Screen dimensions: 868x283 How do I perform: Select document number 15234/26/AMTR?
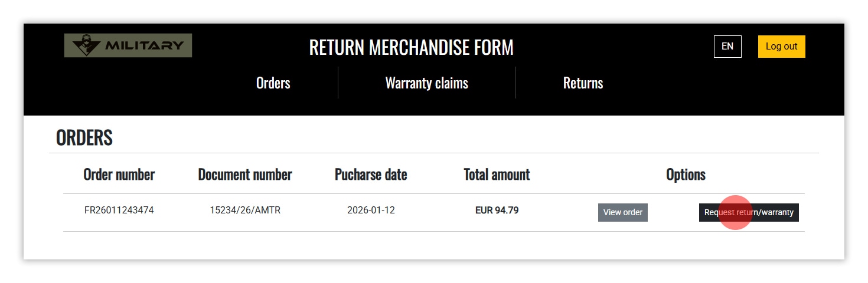(x=244, y=210)
